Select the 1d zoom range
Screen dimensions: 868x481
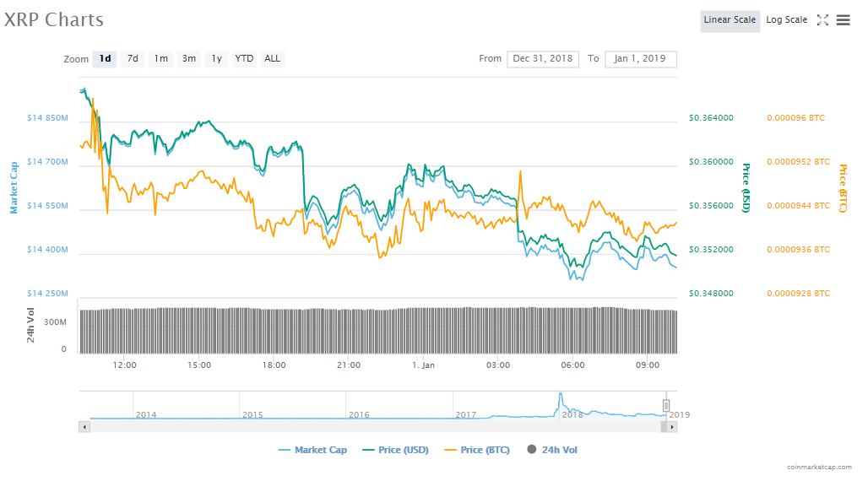point(105,59)
